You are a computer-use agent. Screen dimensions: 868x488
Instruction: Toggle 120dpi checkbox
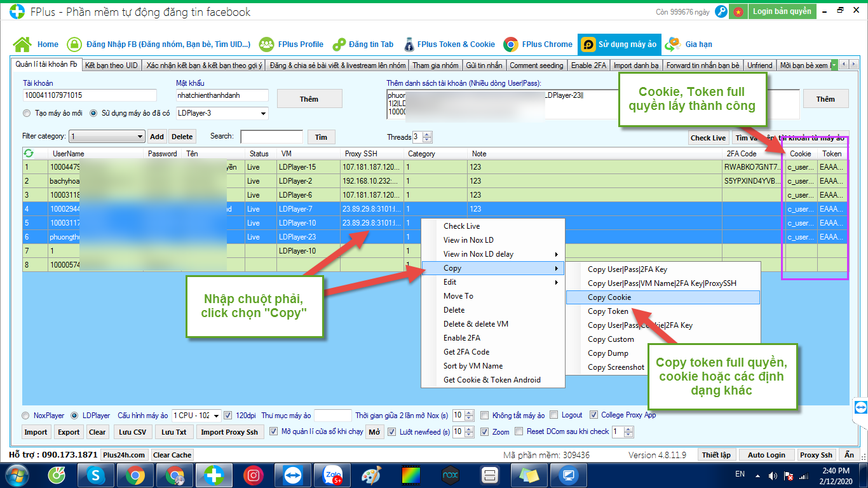228,416
